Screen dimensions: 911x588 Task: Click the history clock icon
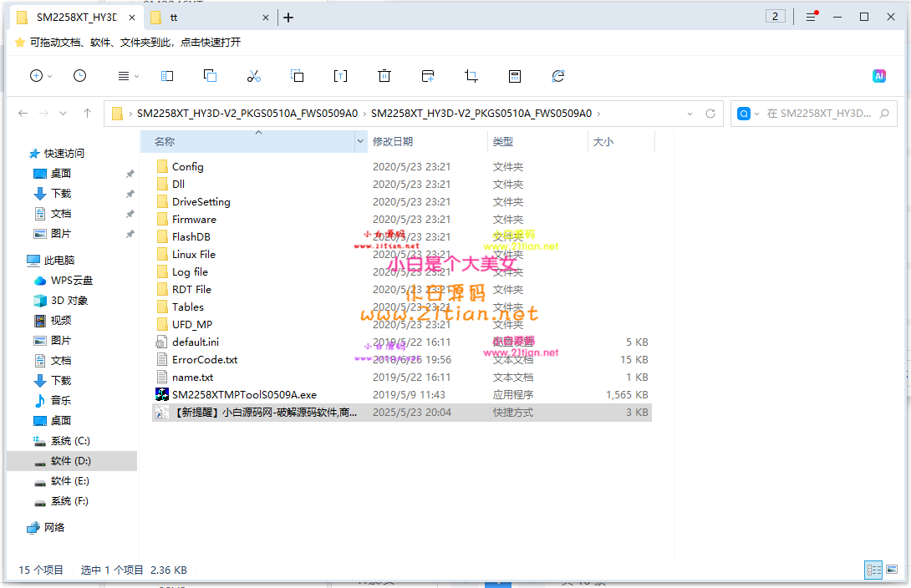[x=79, y=75]
